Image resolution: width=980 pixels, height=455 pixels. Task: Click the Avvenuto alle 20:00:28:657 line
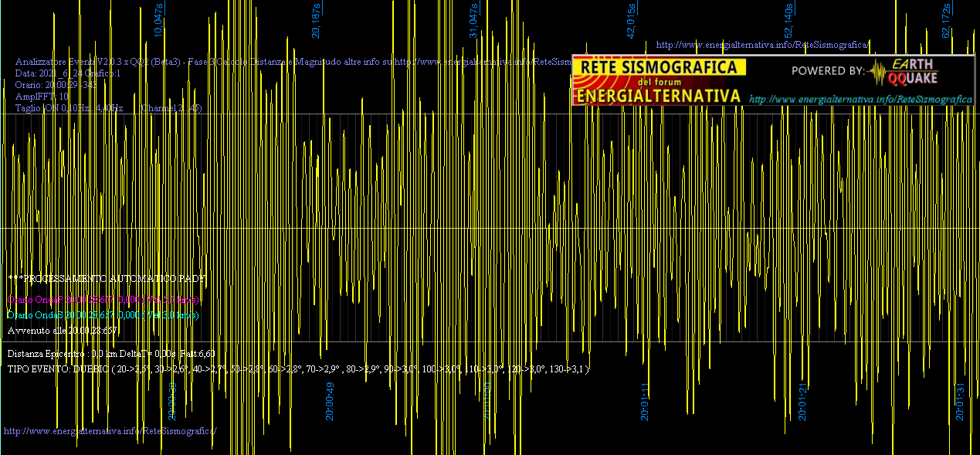63,331
